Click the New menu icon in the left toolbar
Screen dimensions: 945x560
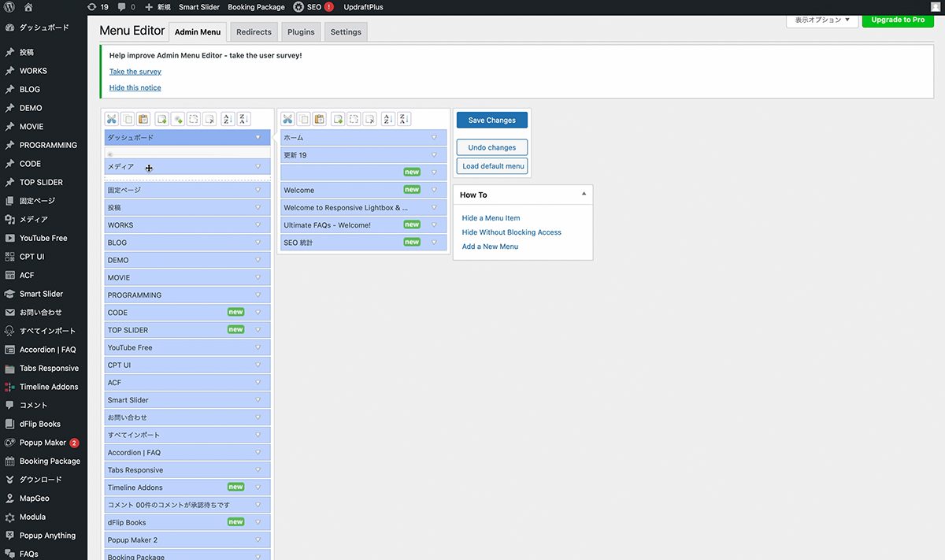tap(161, 120)
